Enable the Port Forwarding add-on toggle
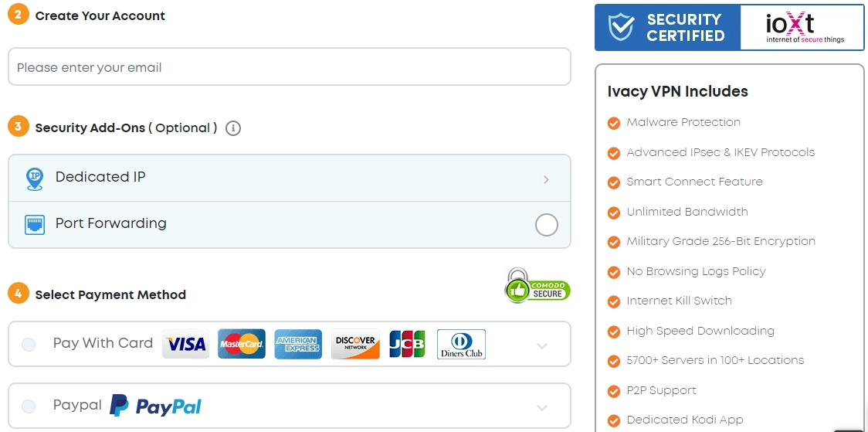868x432 pixels. tap(546, 225)
